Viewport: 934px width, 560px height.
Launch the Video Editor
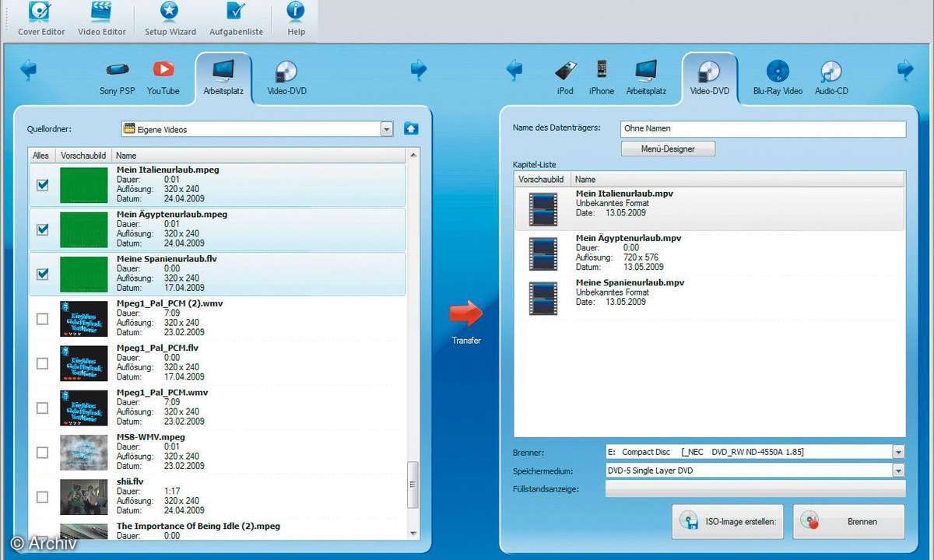tap(102, 19)
